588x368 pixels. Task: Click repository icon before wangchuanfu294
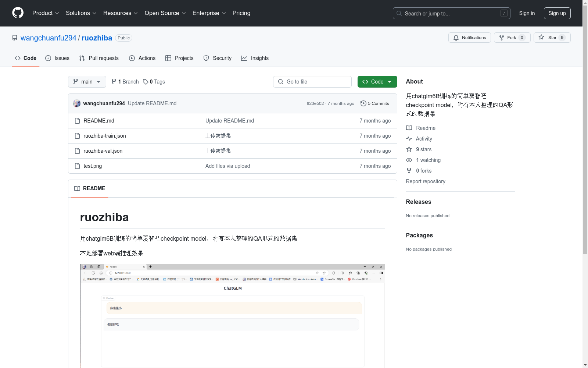coord(15,38)
